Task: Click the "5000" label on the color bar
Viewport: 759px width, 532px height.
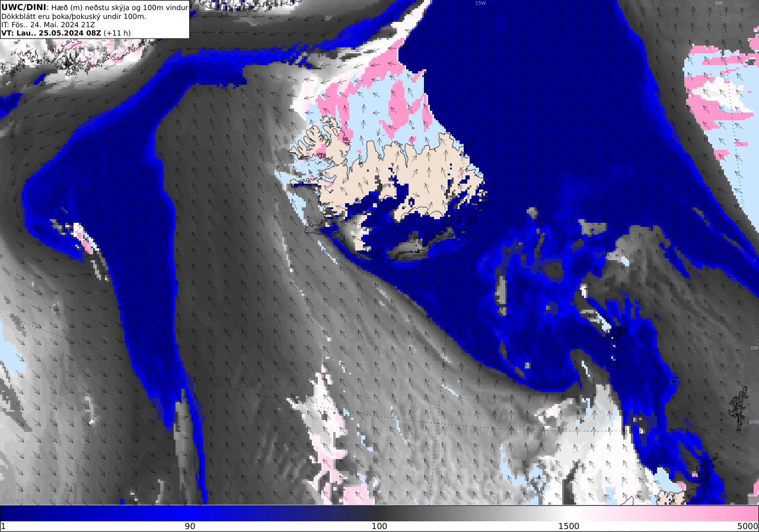Action: (x=747, y=526)
